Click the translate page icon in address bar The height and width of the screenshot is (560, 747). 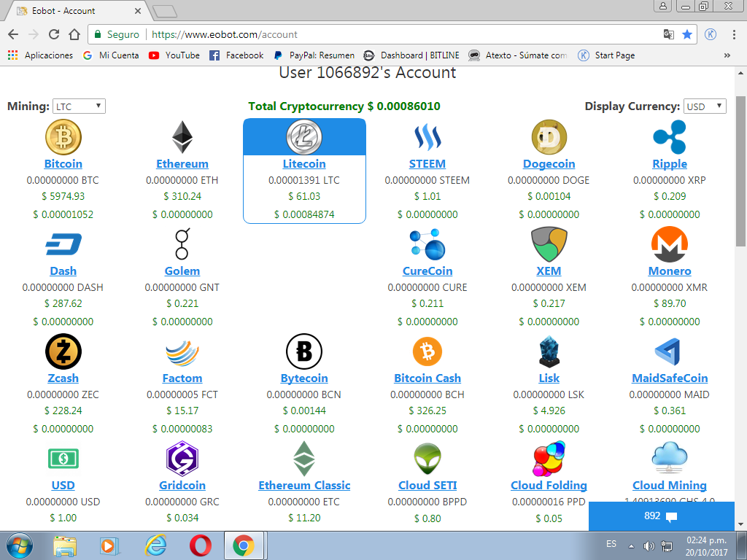[669, 34]
